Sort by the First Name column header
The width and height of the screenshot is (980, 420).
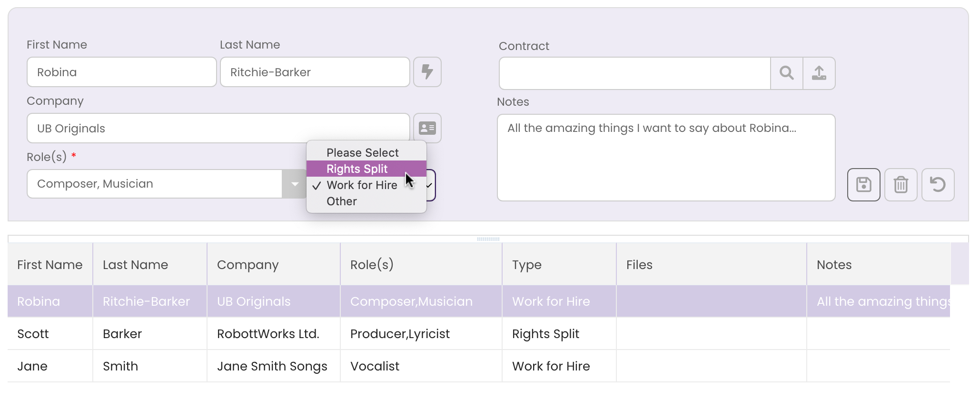pyautogui.click(x=50, y=264)
